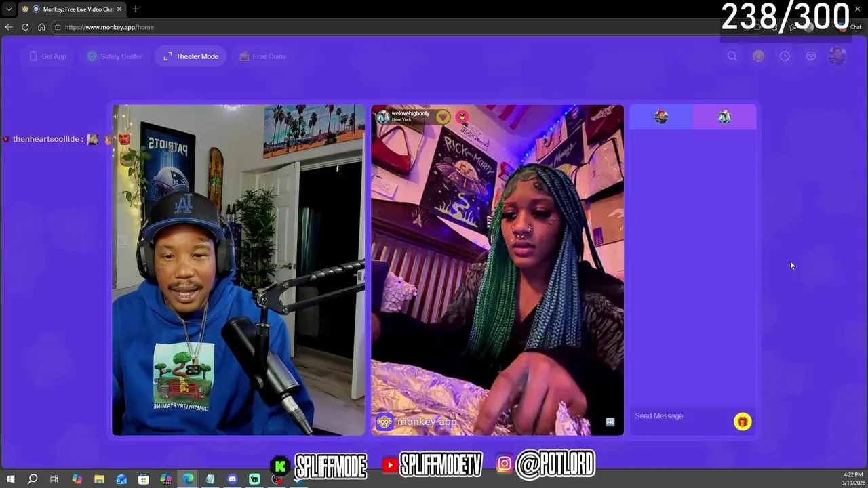Screen dimensions: 868x488
Task: Click the gift icon beside Free Coins
Action: coord(244,56)
